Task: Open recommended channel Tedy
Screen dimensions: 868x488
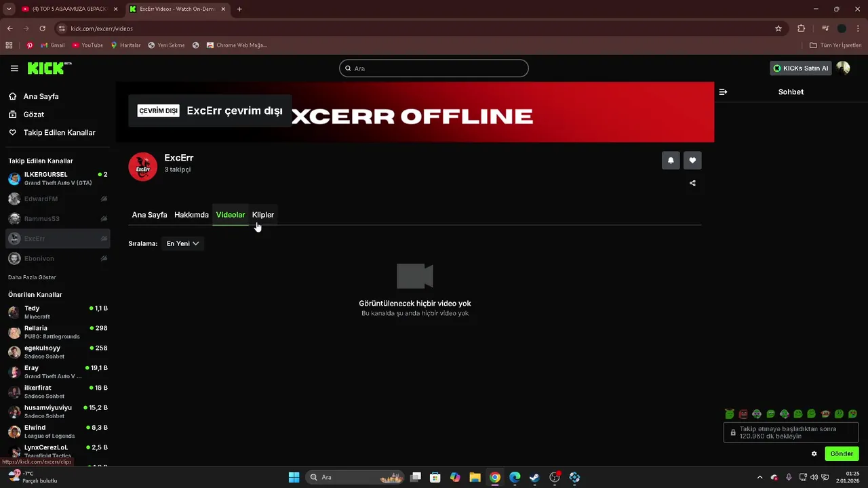Action: (x=58, y=312)
